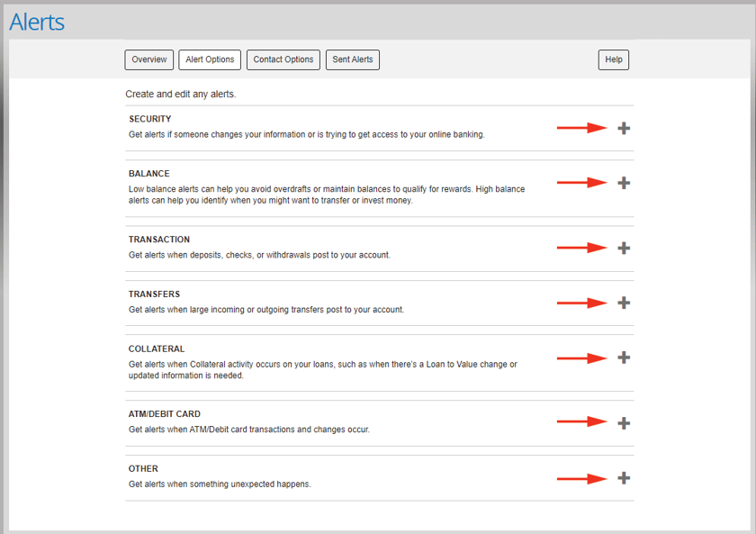This screenshot has width=756, height=534.
Task: Click the TRANSACTION heading
Action: 159,240
